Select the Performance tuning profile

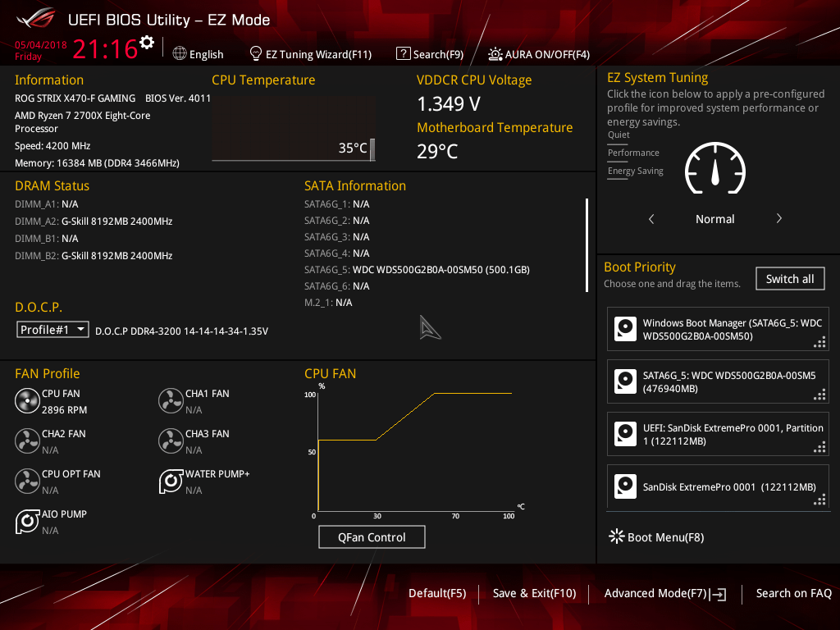[x=633, y=153]
